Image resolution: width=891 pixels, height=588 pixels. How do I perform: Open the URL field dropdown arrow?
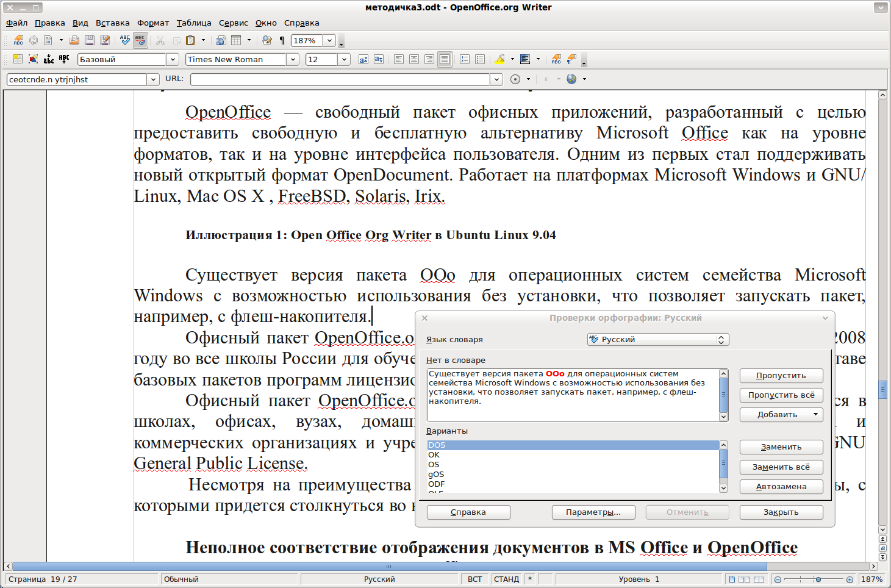[497, 79]
